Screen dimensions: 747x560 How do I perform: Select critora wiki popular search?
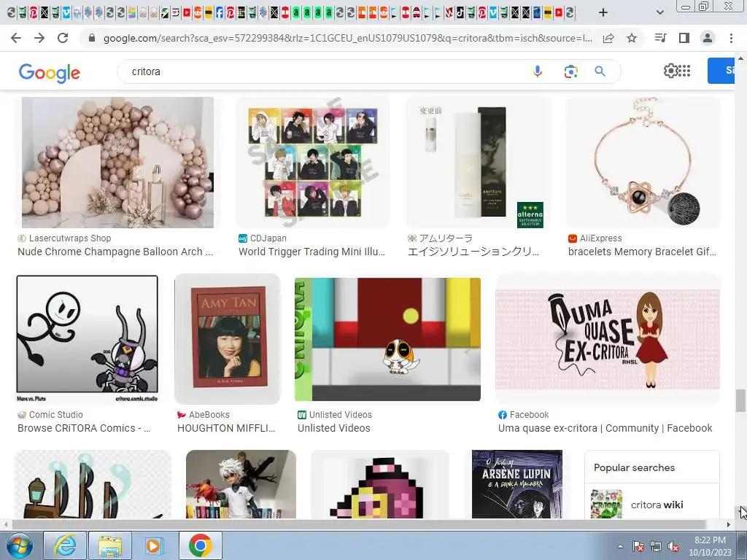(x=651, y=505)
